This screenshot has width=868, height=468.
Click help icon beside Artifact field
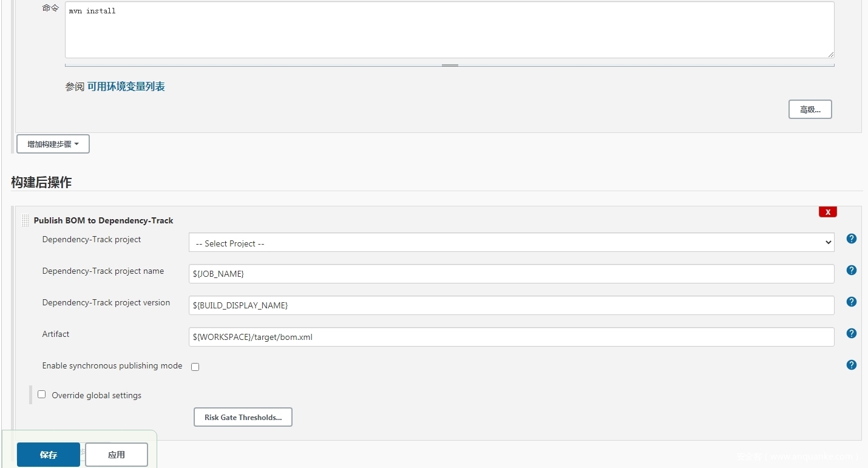coord(851,333)
